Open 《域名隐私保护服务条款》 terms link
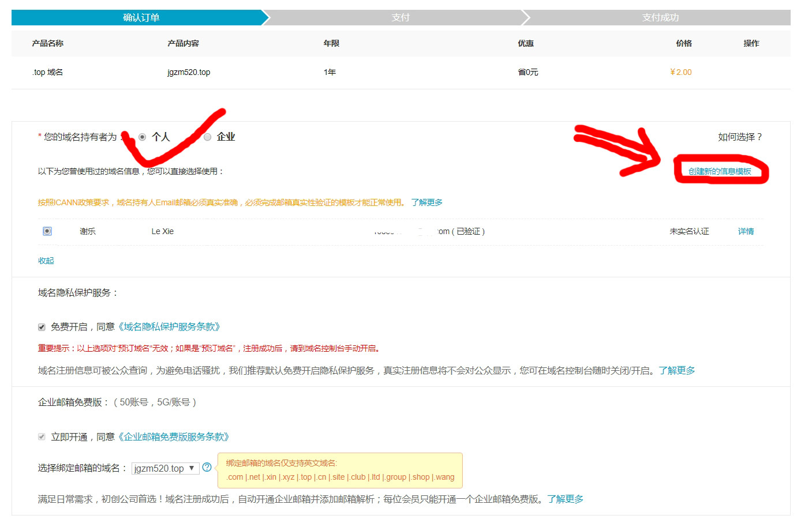The height and width of the screenshot is (523, 812). 169,326
